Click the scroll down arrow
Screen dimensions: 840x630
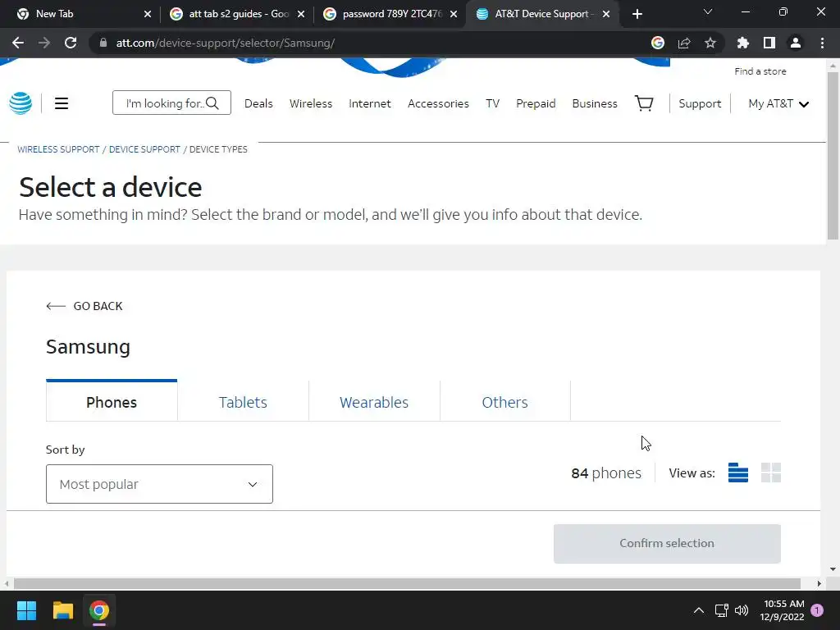[833, 569]
